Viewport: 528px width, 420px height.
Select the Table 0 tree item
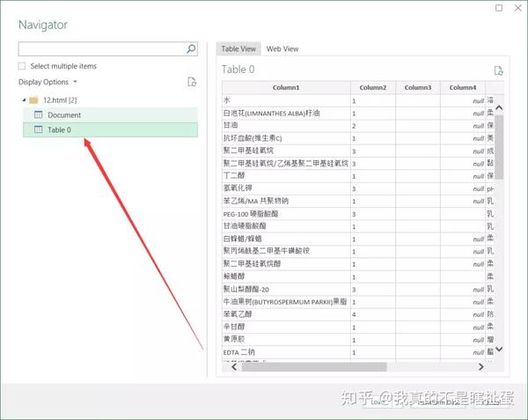[111, 129]
